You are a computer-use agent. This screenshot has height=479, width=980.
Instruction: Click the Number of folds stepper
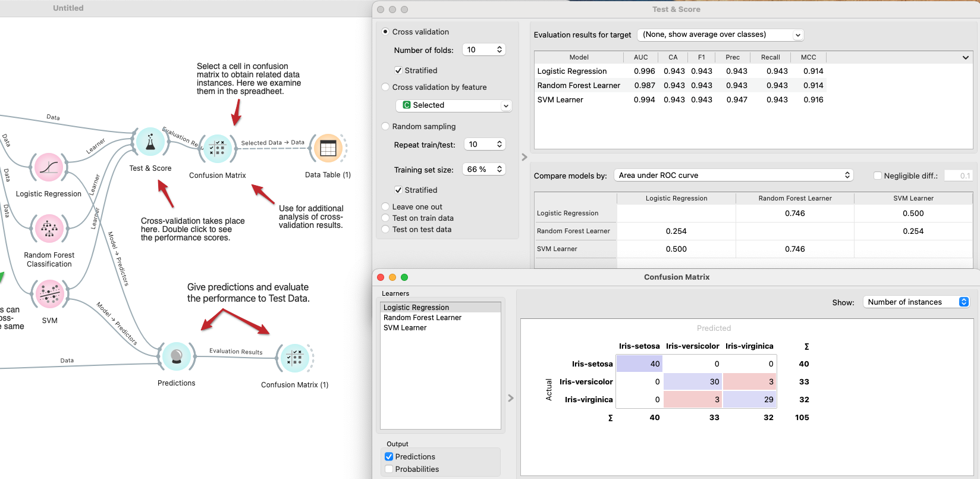click(500, 50)
